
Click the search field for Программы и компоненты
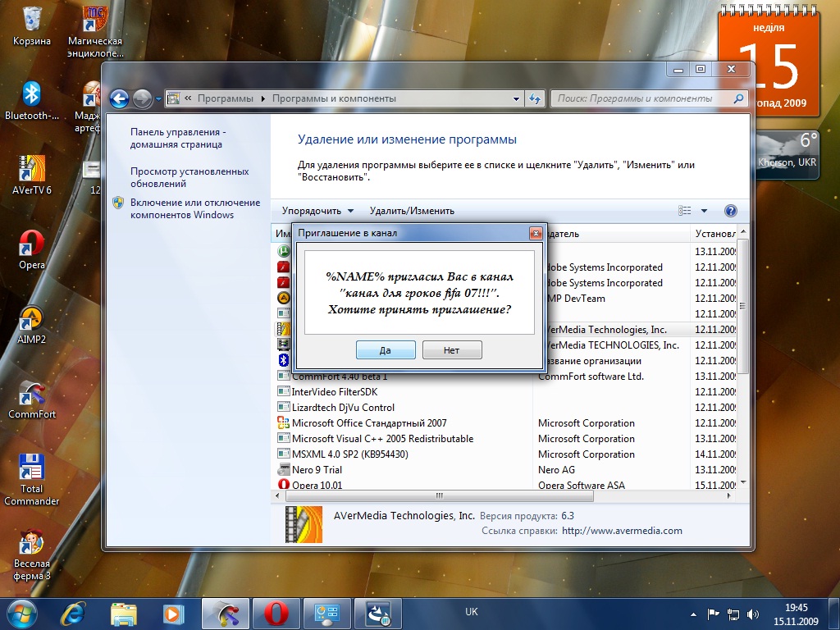(x=642, y=98)
